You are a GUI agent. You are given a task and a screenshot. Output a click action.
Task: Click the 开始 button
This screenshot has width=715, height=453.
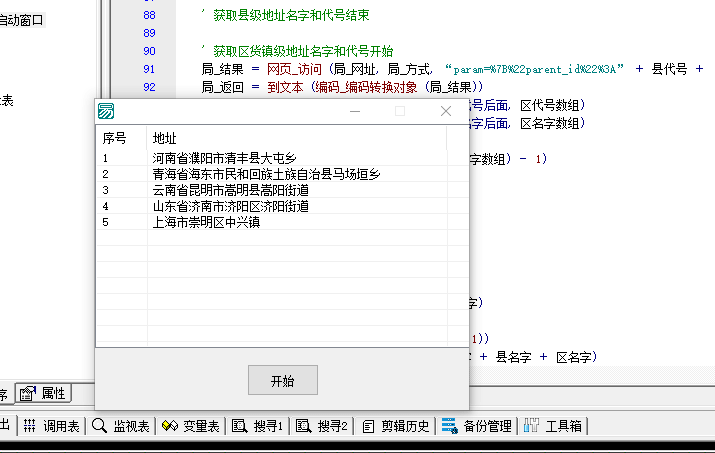283,380
